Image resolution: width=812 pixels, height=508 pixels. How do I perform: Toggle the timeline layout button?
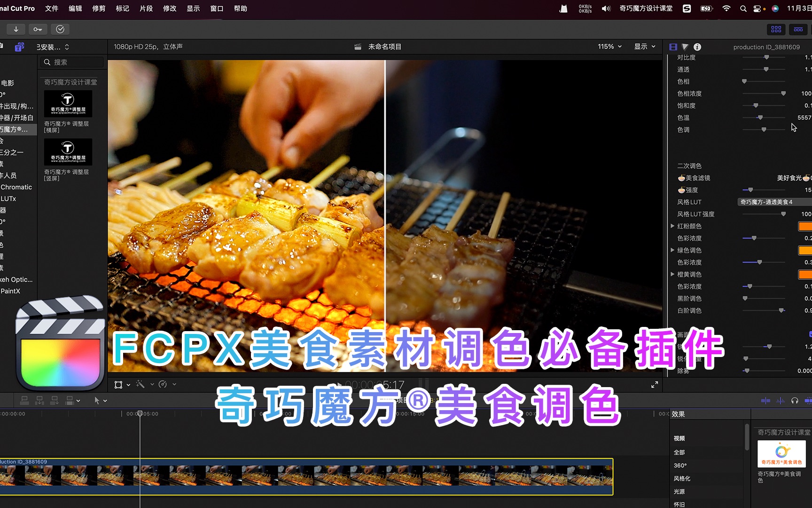click(798, 29)
